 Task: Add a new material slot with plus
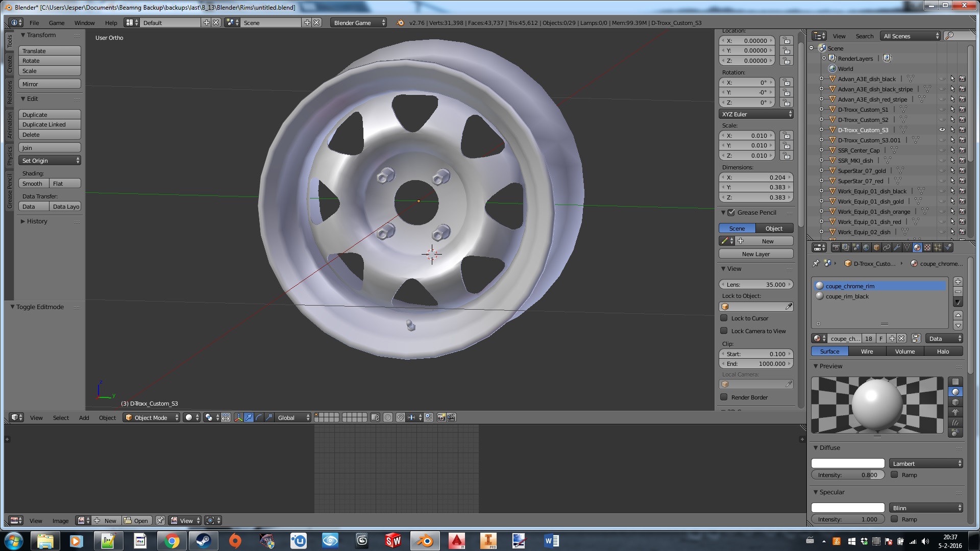pos(958,282)
